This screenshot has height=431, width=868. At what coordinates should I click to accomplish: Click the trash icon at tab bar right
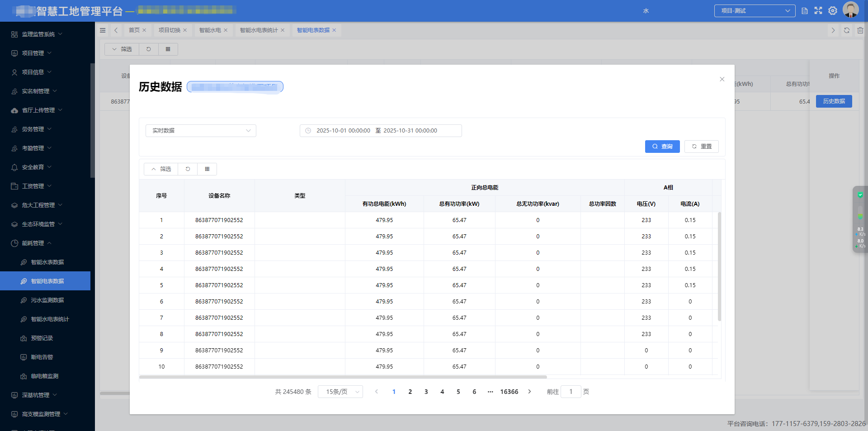pyautogui.click(x=860, y=30)
